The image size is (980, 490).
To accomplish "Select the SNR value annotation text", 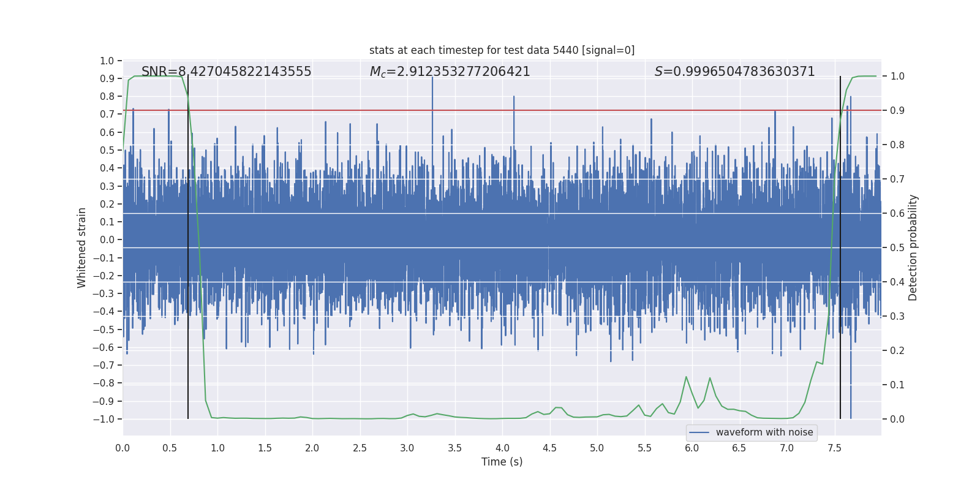I will pos(226,72).
